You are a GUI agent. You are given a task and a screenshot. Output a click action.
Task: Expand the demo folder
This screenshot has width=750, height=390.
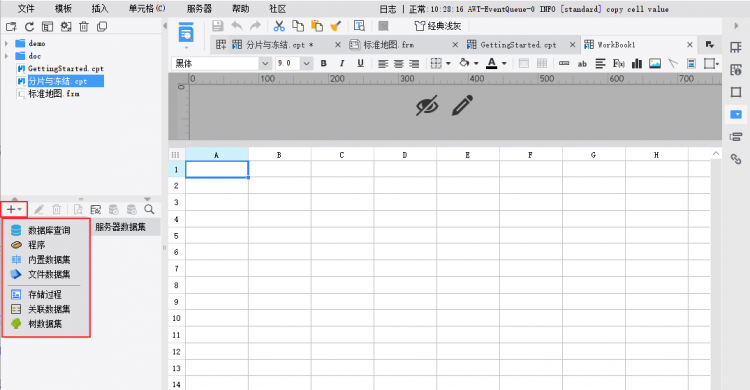click(6, 43)
